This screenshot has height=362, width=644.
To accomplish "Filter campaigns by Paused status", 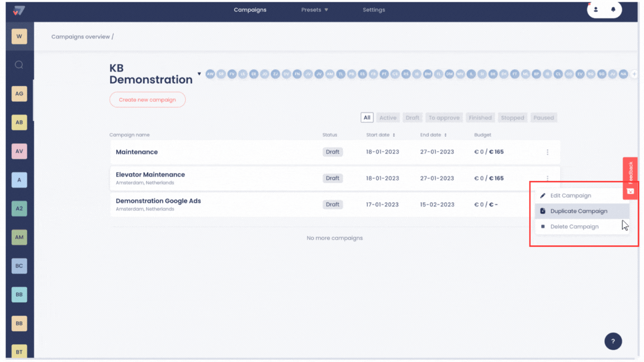I will tap(543, 118).
